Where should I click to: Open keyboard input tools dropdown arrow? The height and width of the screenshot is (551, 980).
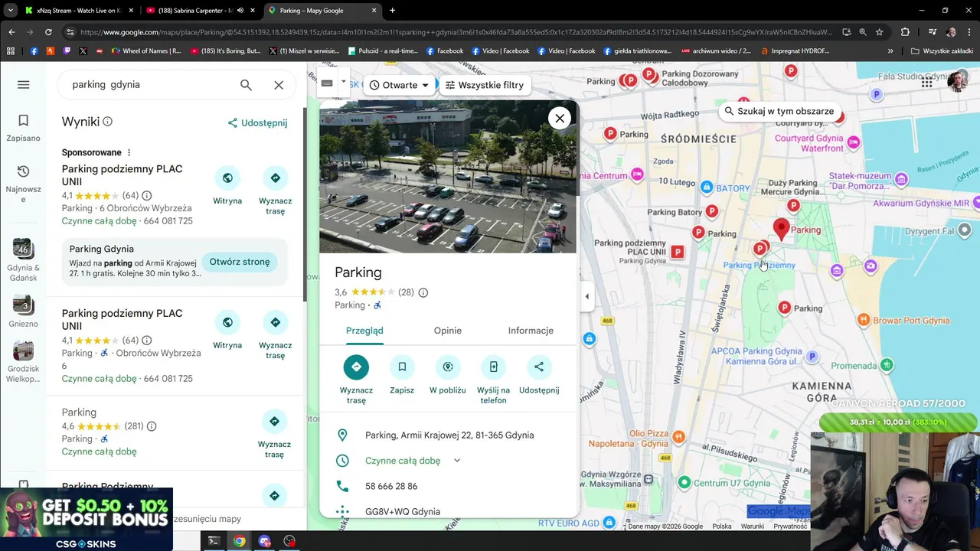pos(344,81)
